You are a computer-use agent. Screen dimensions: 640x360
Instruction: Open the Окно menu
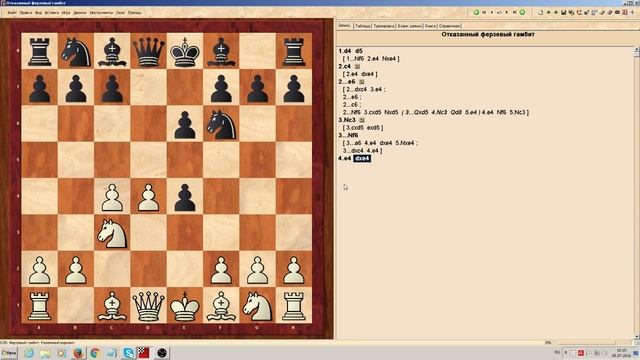tap(120, 13)
